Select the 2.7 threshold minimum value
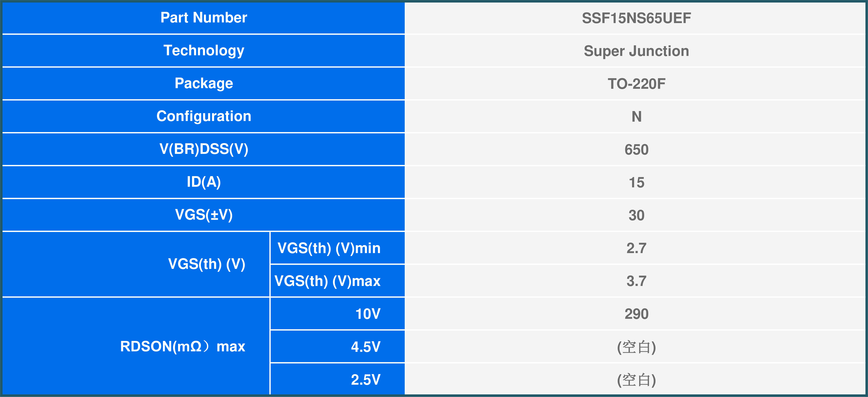 pos(636,248)
